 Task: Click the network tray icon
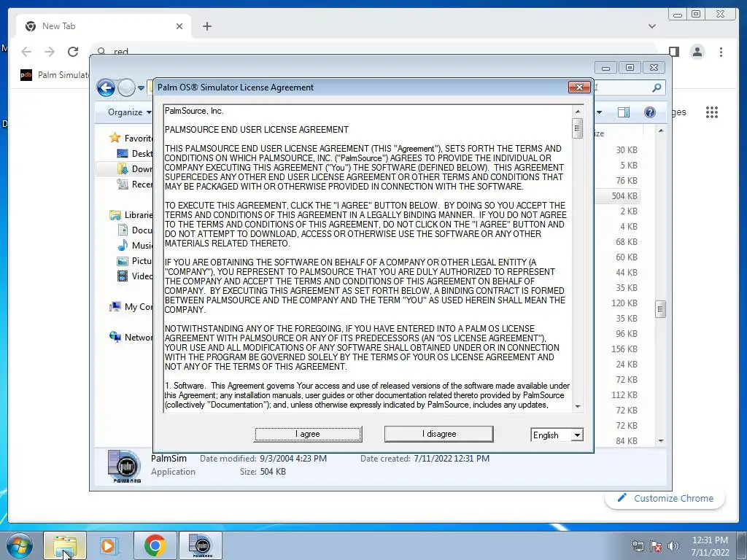tap(638, 546)
